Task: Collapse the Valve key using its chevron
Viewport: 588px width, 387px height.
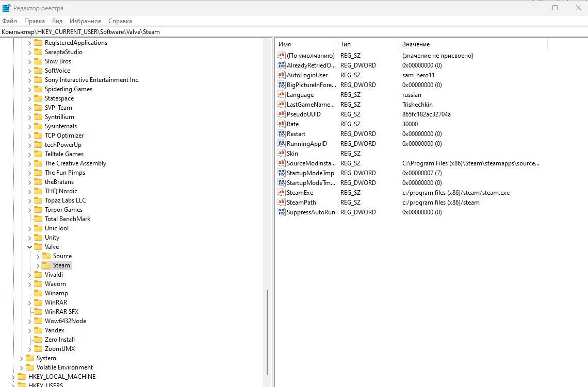Action: tap(29, 246)
